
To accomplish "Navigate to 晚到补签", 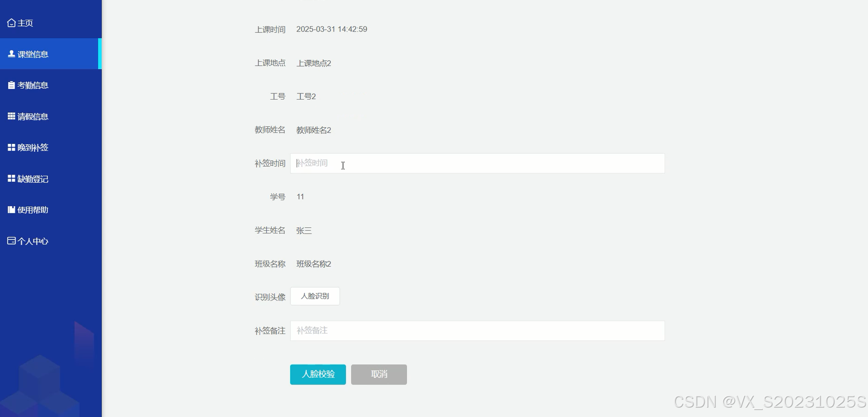I will 51,147.
